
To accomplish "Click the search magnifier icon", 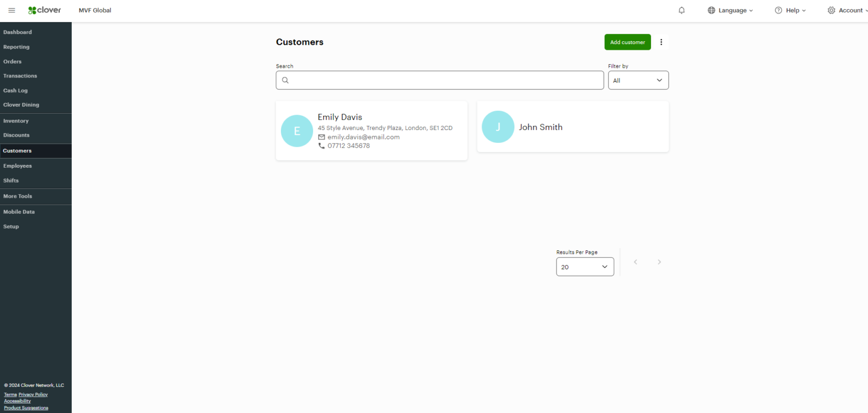I will click(x=285, y=80).
